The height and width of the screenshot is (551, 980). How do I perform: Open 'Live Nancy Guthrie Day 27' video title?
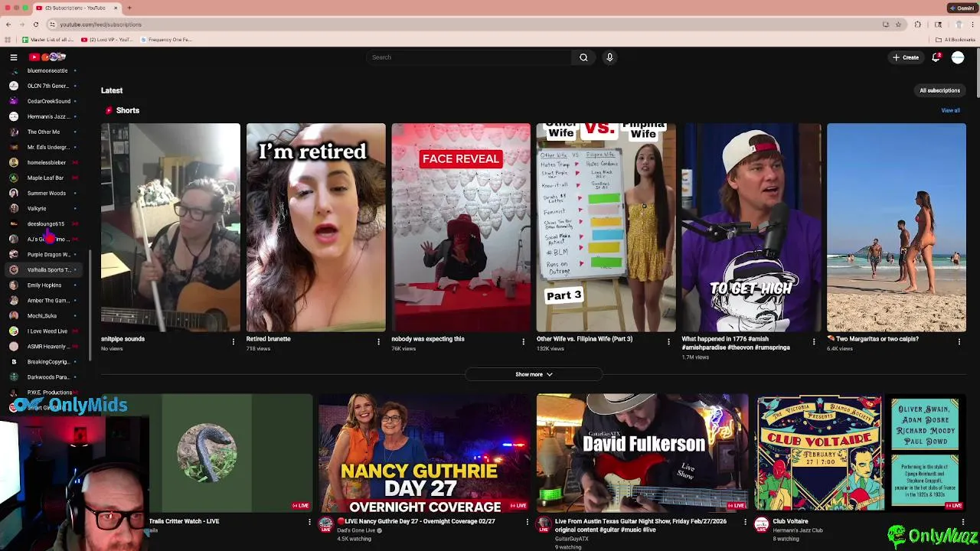[x=416, y=521]
